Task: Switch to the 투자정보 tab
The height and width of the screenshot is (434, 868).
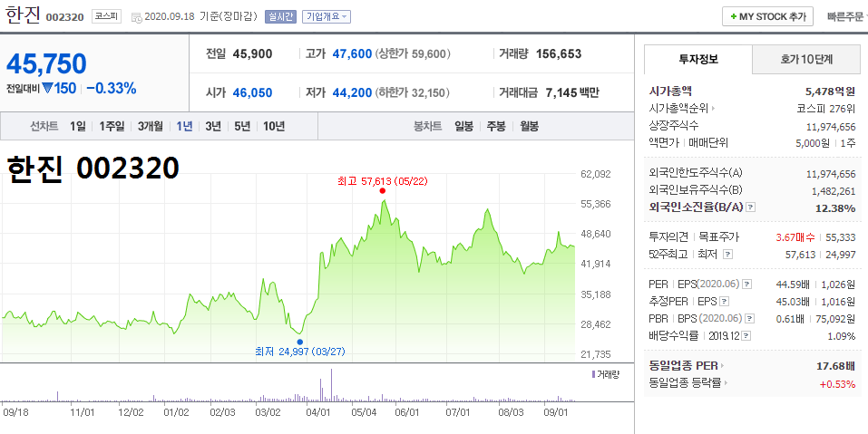Action: point(698,59)
